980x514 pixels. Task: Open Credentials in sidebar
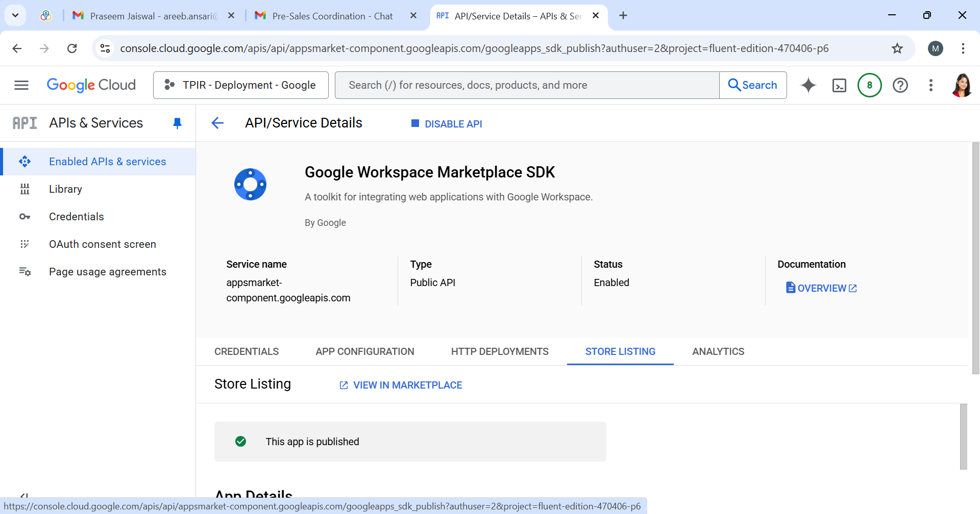[98, 217]
